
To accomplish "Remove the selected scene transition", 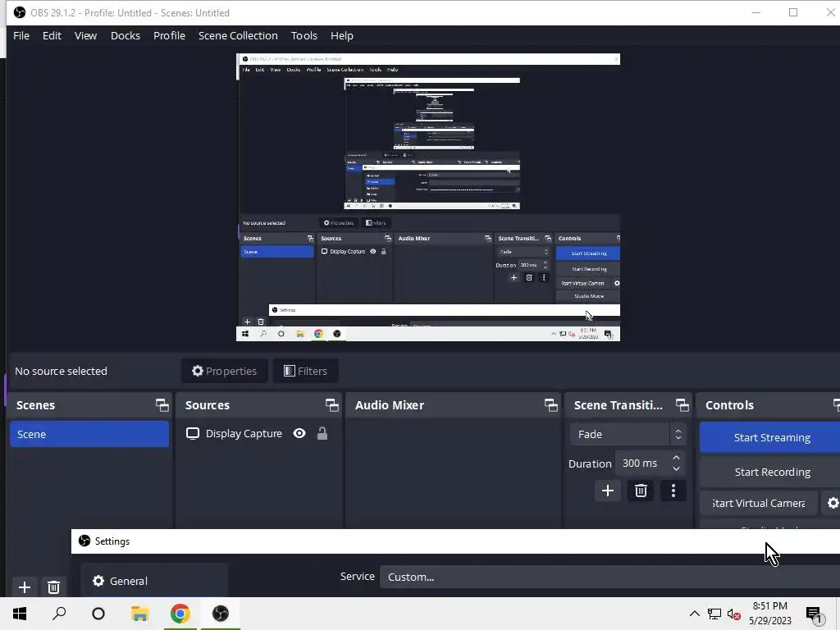I will point(641,491).
